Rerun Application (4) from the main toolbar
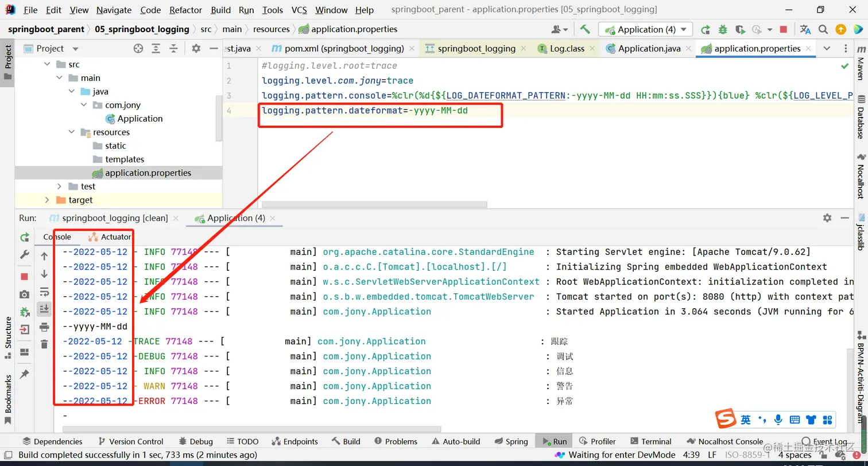This screenshot has width=868, height=466. 706,29
